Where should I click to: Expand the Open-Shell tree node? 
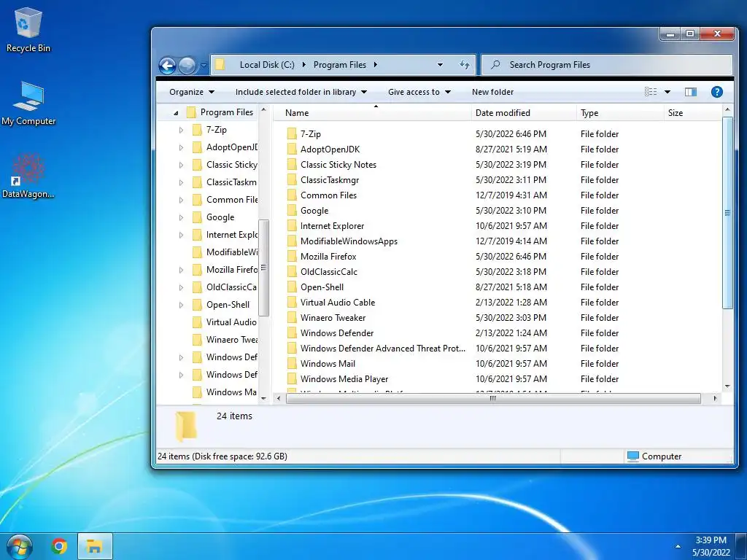(181, 305)
